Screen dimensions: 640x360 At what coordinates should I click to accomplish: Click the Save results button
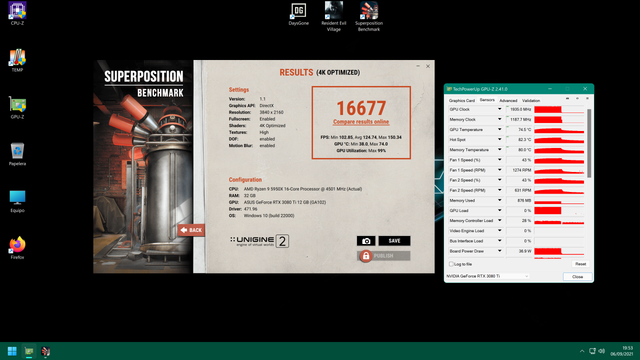click(394, 241)
